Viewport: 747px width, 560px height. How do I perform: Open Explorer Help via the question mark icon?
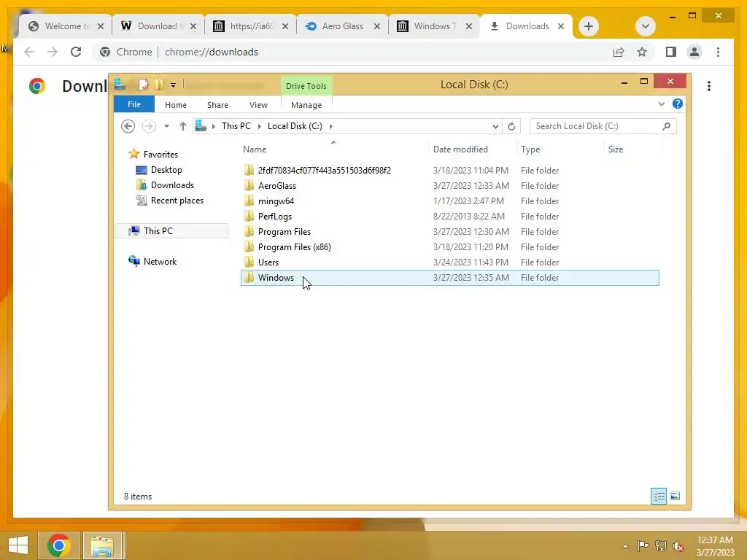(678, 104)
